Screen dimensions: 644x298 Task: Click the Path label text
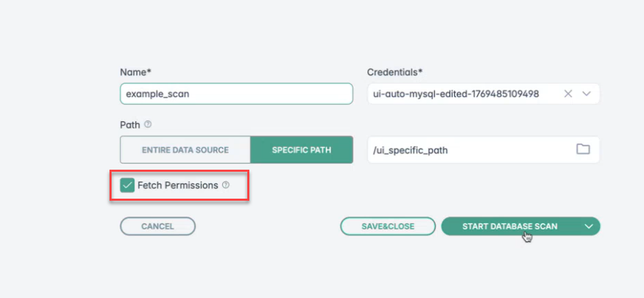point(129,126)
